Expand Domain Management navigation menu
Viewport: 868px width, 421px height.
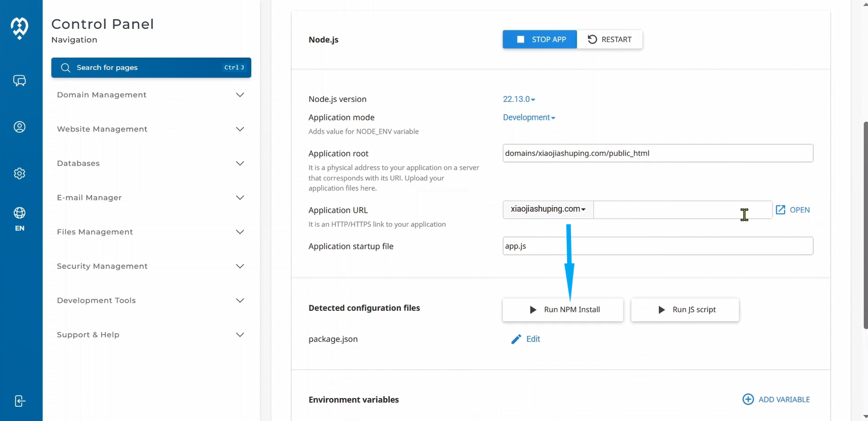tap(151, 95)
